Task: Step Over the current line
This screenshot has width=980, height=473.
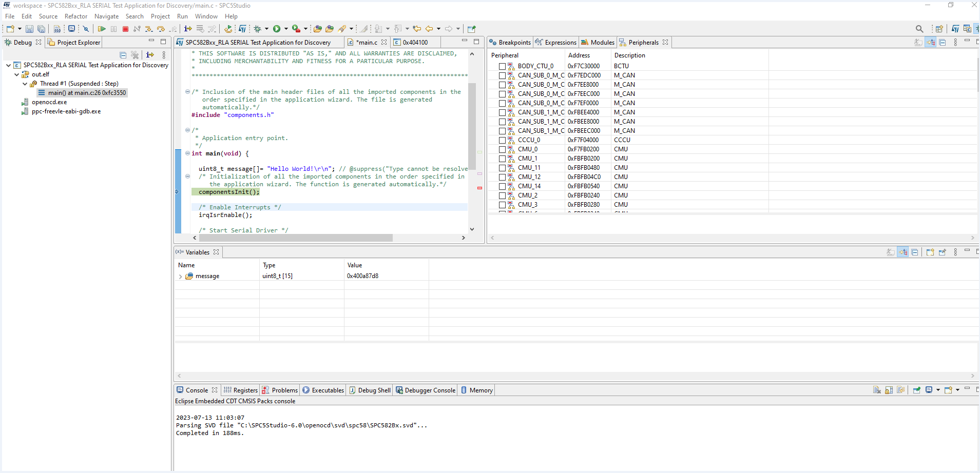Action: pos(161,29)
